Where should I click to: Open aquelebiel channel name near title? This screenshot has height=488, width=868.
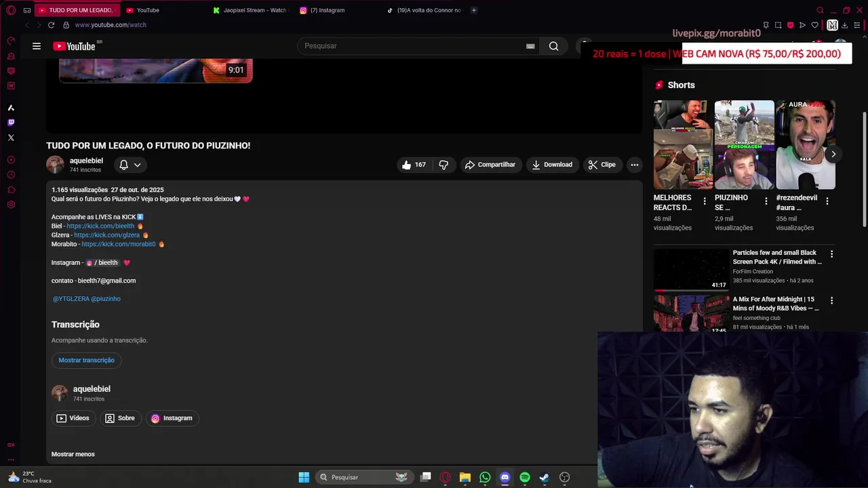[86, 161]
